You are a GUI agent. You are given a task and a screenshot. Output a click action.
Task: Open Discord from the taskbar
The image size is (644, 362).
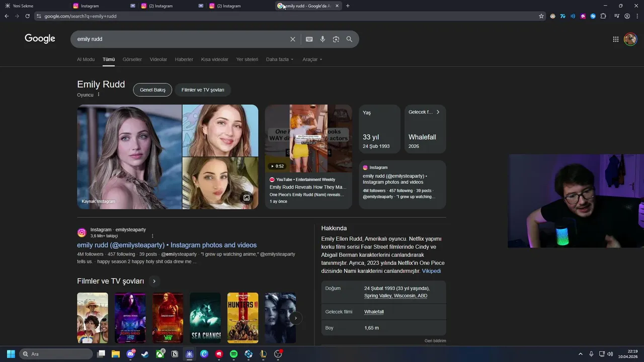130,354
